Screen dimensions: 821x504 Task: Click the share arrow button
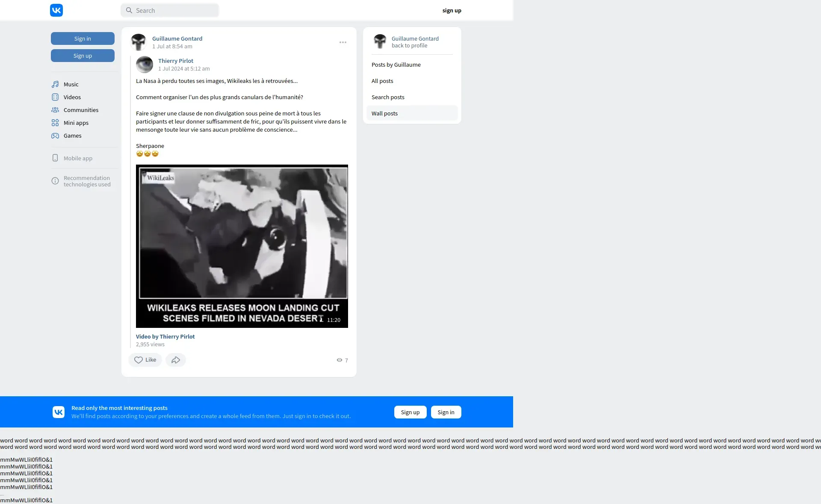[x=175, y=360]
